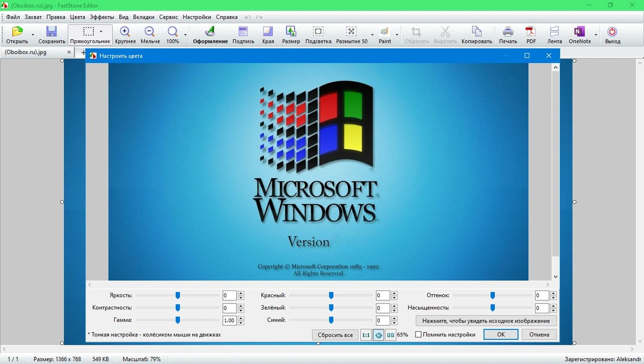Screen dimensions: 644x364
Task: Open the Вкладки menu
Action: point(144,17)
